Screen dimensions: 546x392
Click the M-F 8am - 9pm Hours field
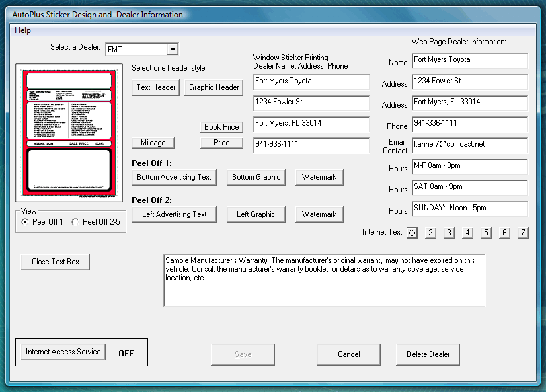(x=470, y=167)
